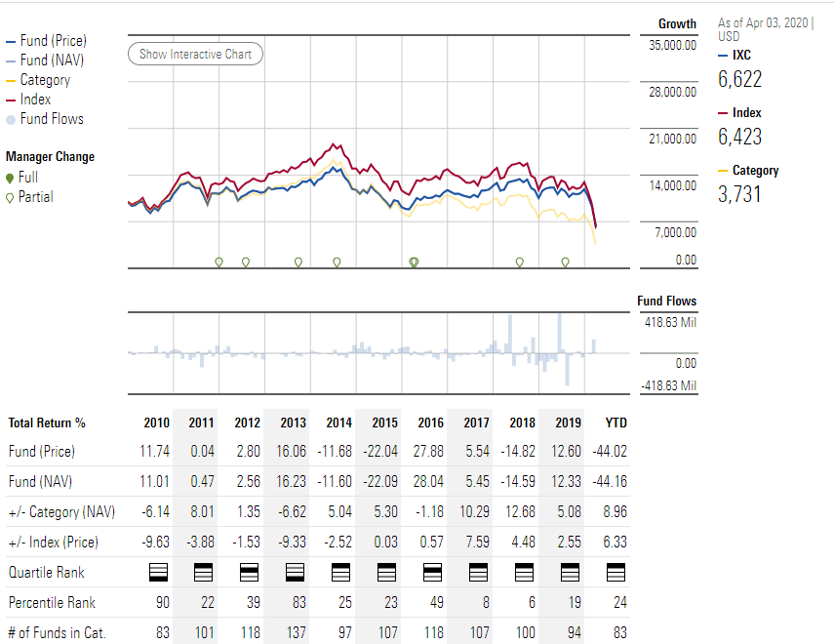Screen dimensions: 834x644
Task: Click the Total Return % table heading
Action: coord(47,423)
